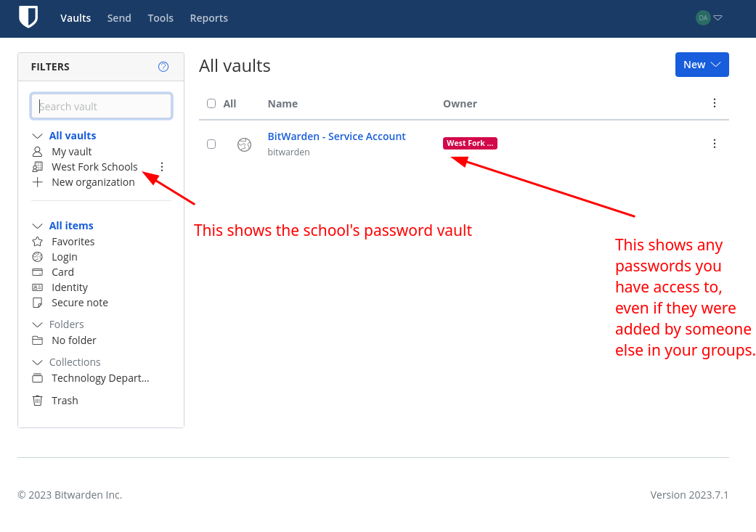
Task: Click the Trash bin icon
Action: click(x=37, y=401)
